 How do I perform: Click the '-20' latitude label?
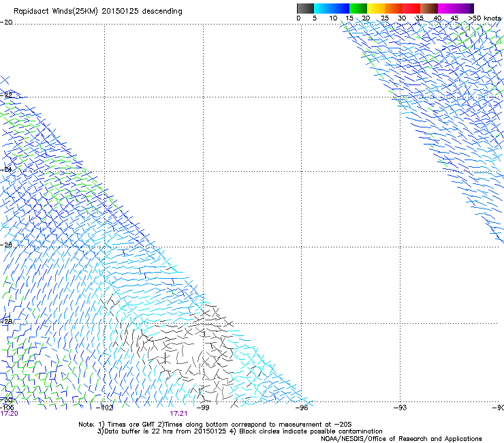click(x=6, y=22)
